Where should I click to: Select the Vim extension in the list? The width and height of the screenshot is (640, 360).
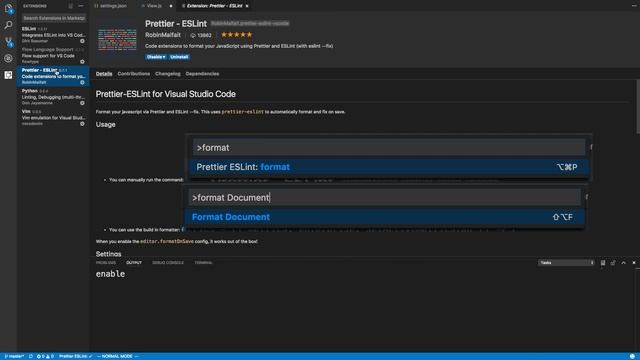[53, 118]
